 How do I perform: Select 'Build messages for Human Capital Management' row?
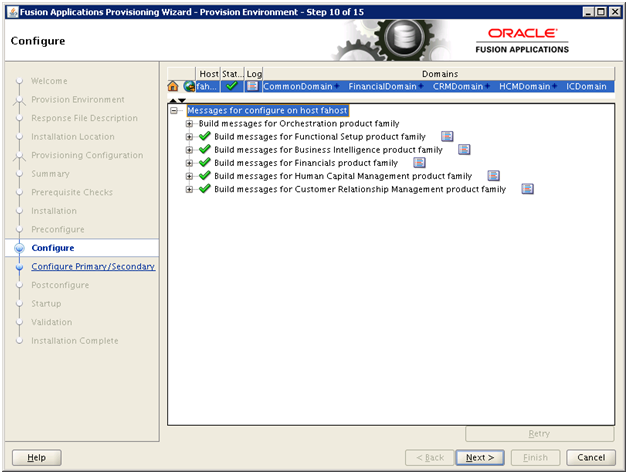tap(343, 176)
